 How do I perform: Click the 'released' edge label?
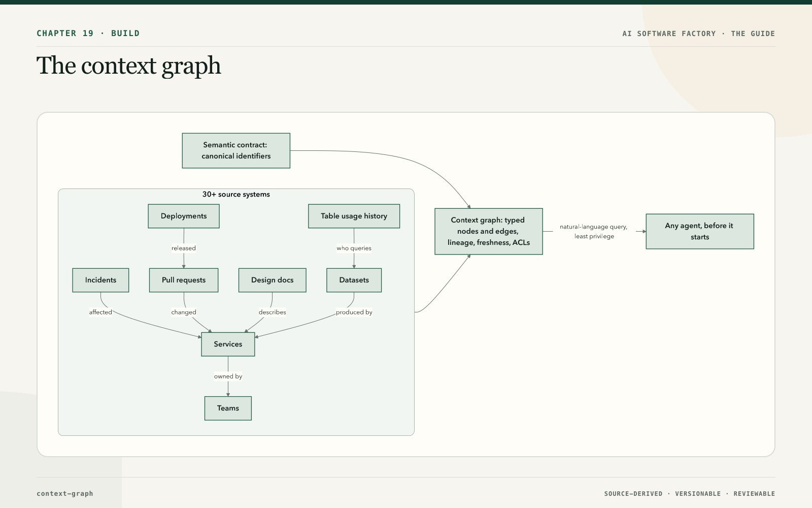[184, 248]
